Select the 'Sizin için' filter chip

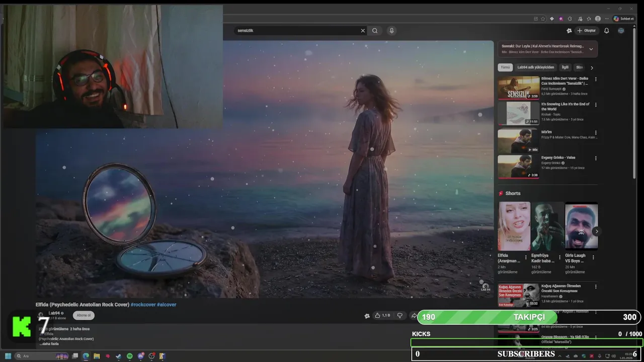click(x=579, y=67)
